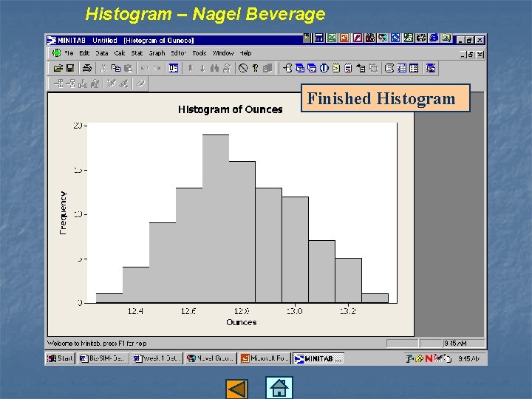Viewport: 532px width, 399px height.
Task: Click the Help question mark icon
Action: (255, 68)
